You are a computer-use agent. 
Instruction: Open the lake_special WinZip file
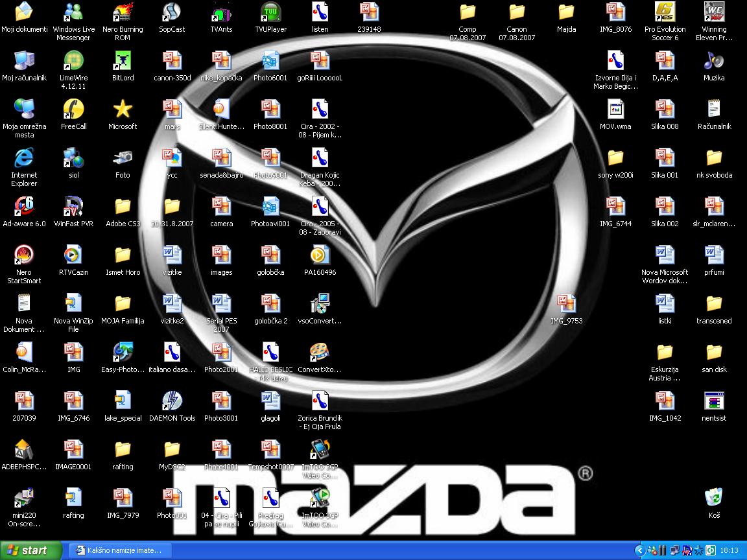[123, 401]
